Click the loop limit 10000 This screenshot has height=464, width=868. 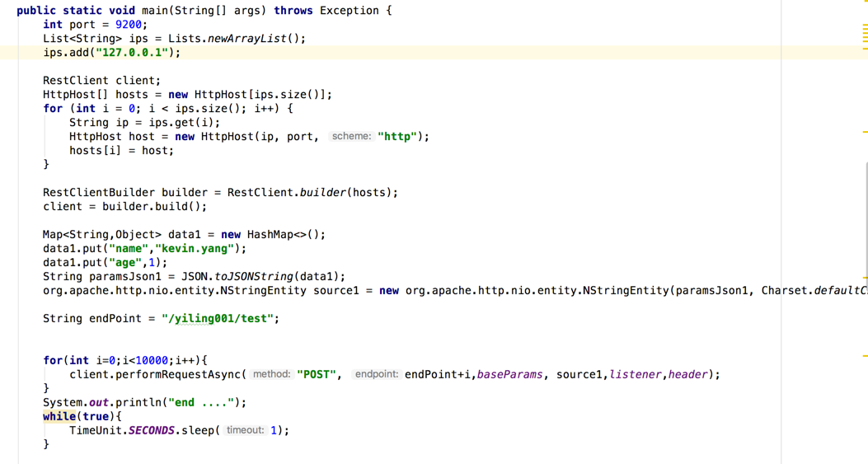point(151,360)
